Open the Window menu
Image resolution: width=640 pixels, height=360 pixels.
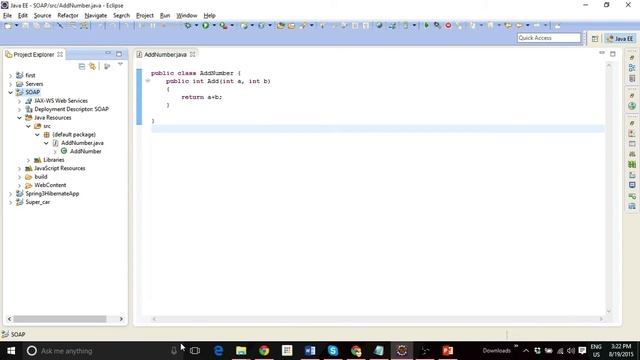(x=187, y=16)
